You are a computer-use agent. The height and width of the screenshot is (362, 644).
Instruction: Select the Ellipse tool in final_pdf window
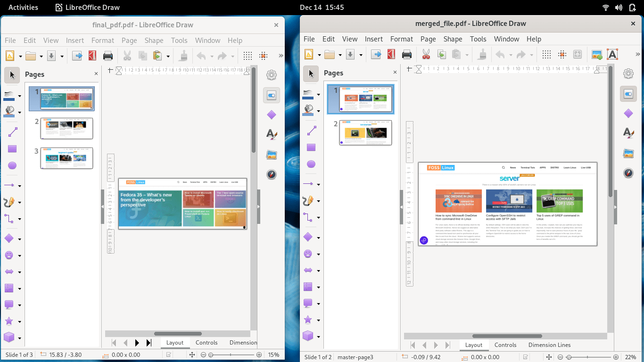pos(12,165)
